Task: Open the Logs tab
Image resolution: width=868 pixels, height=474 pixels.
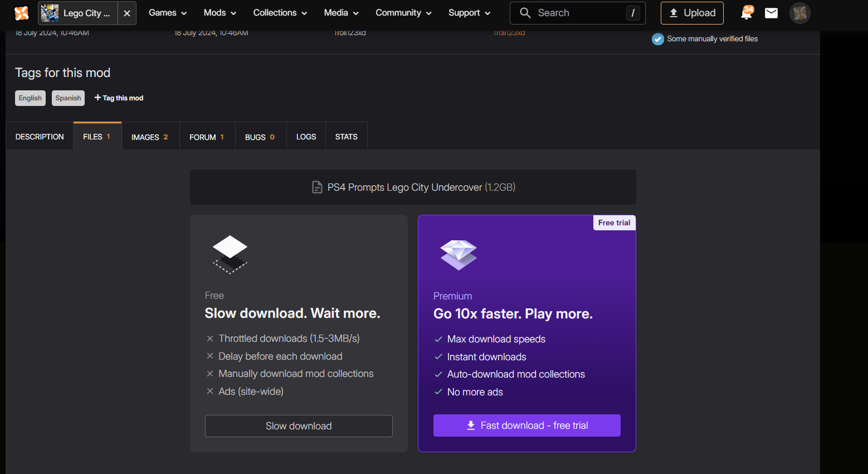Action: click(x=306, y=137)
